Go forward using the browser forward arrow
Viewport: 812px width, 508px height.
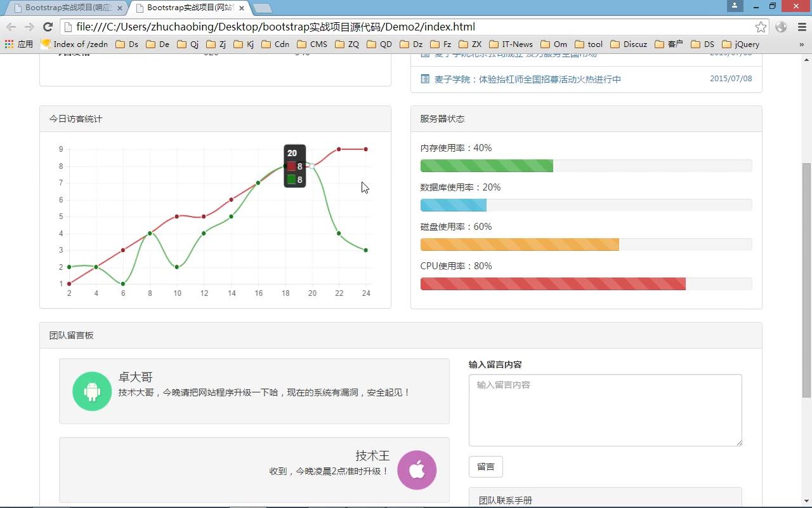point(29,27)
